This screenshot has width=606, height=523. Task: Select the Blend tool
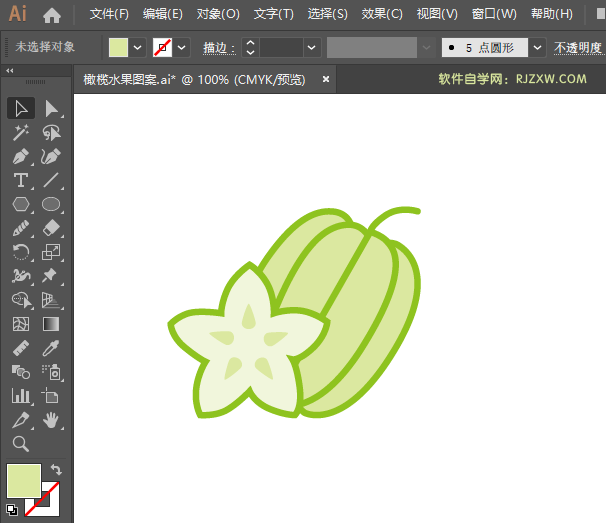tap(21, 372)
